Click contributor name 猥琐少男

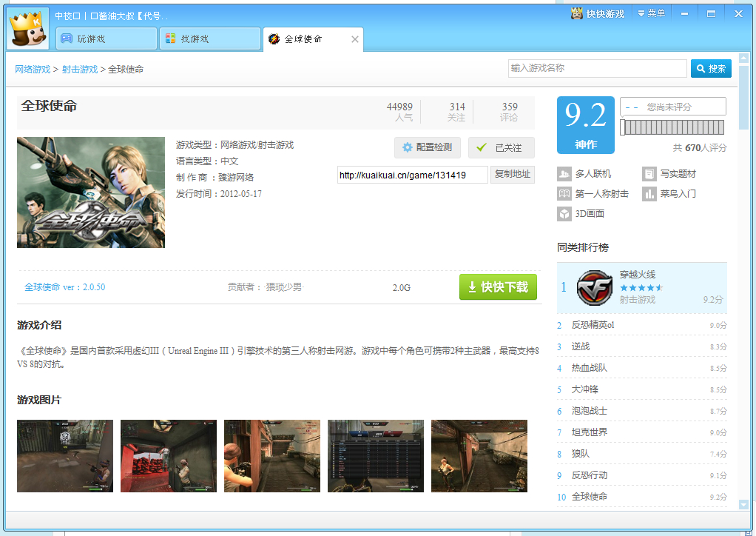coord(284,287)
